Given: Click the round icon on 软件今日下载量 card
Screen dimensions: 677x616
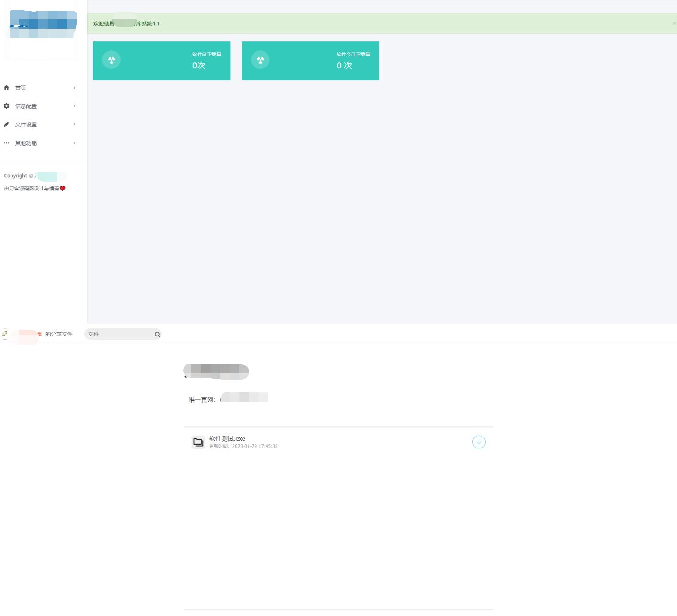Looking at the screenshot, I should [260, 60].
